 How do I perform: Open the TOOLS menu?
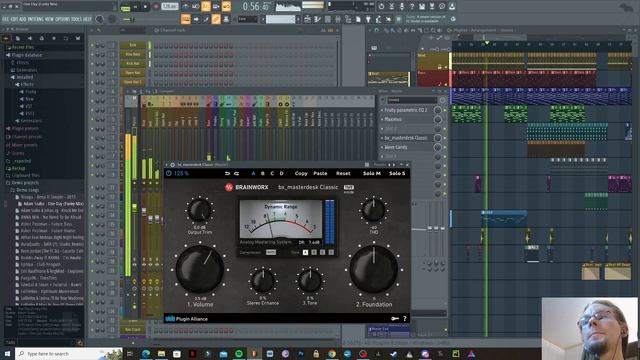76,19
